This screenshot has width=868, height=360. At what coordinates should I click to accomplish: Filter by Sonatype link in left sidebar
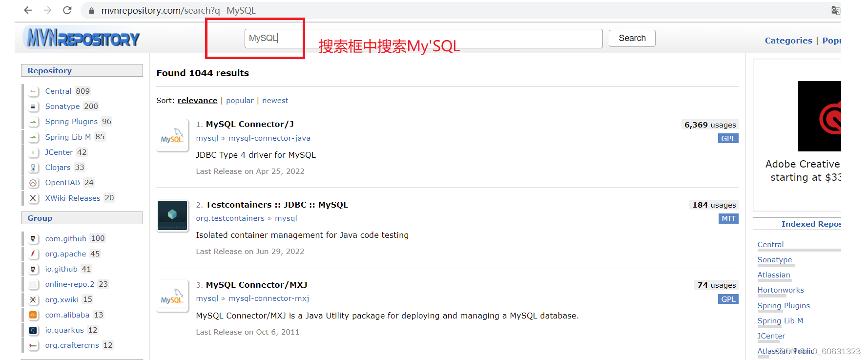point(62,106)
